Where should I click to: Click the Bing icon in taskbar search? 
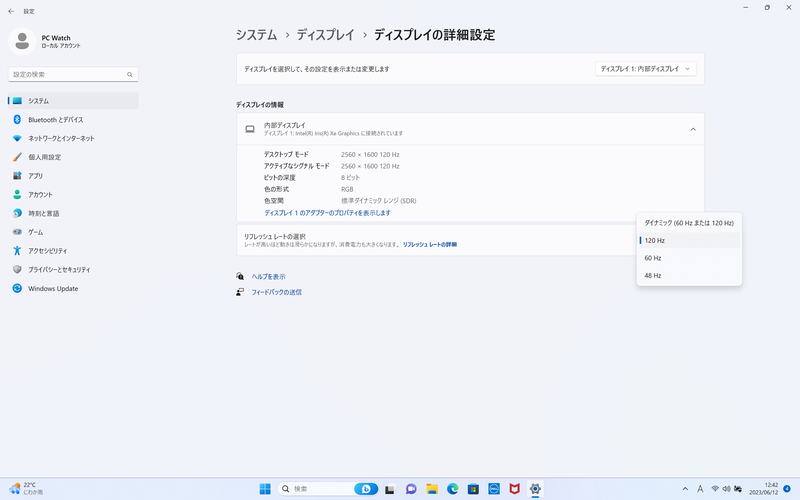click(x=366, y=489)
